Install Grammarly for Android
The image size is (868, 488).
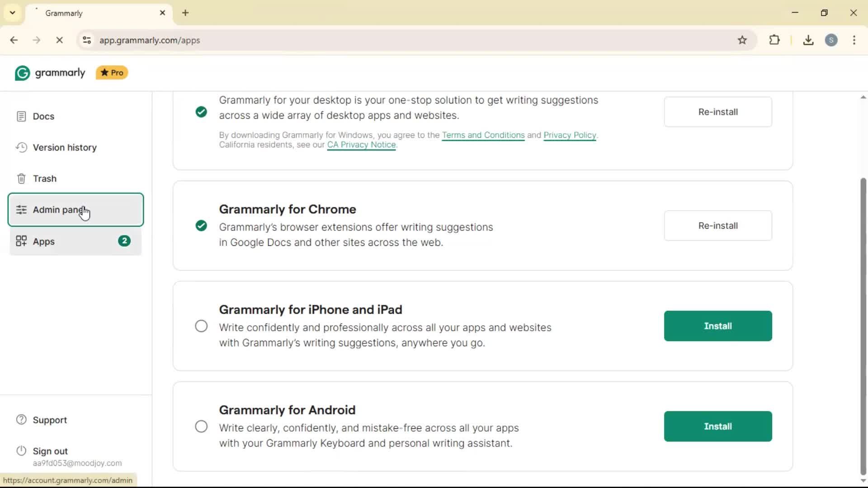(717, 427)
